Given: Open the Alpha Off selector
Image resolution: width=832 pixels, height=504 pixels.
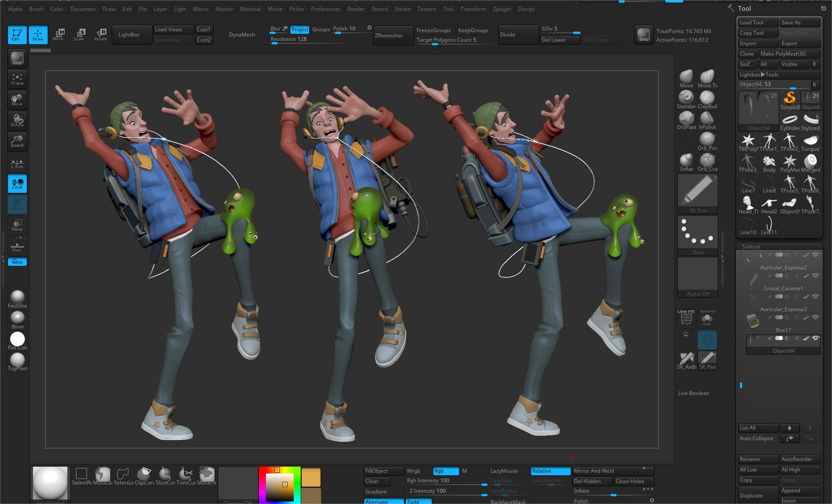Looking at the screenshot, I should coord(698,277).
